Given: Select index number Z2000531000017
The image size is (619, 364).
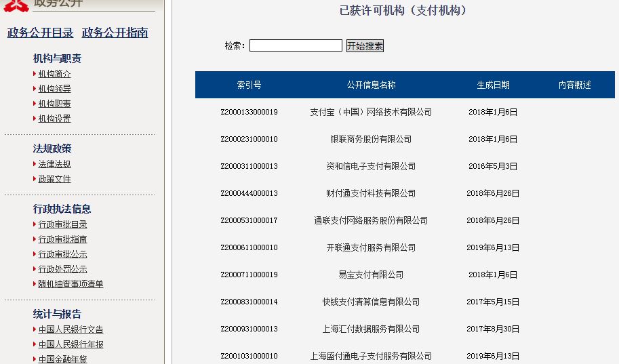Looking at the screenshot, I should pos(249,220).
